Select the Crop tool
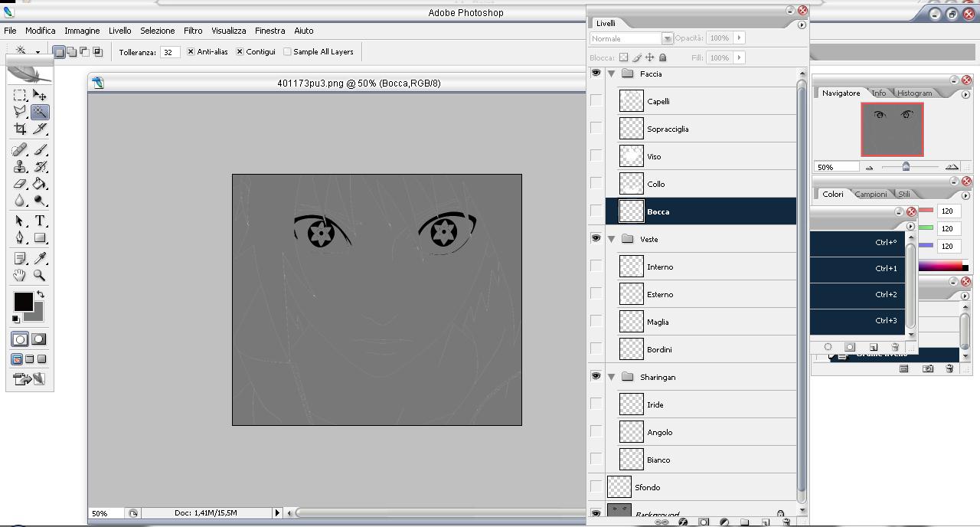The image size is (980, 527). pos(20,129)
